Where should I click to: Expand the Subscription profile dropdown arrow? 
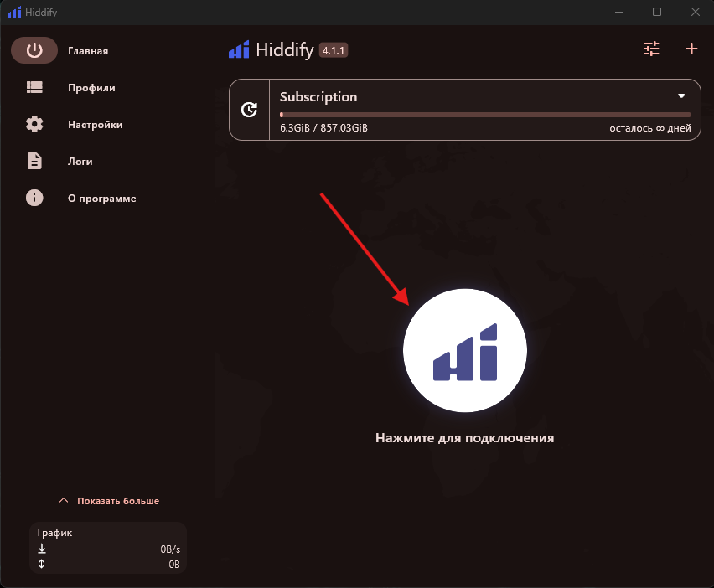pos(681,95)
